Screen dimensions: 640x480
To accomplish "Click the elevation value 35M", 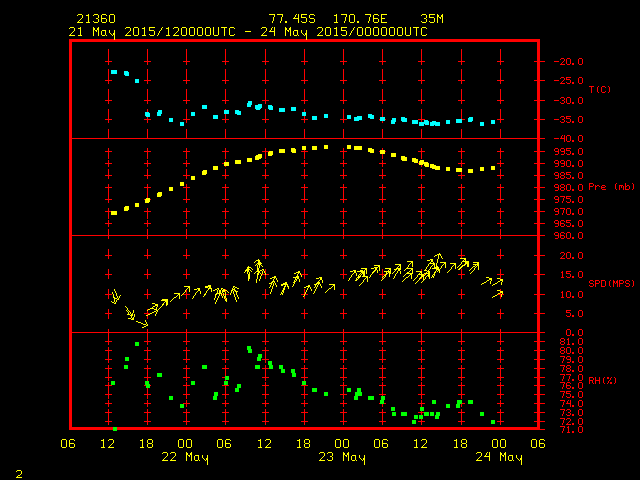I will click(x=431, y=19).
